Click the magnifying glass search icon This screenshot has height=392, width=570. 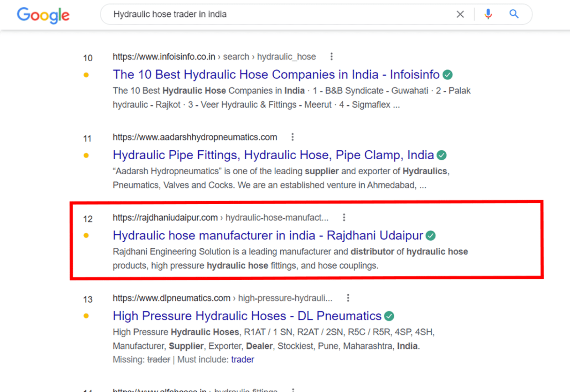514,14
